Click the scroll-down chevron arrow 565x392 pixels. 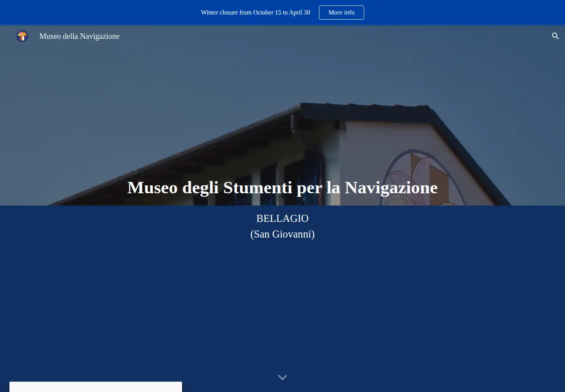pos(282,377)
